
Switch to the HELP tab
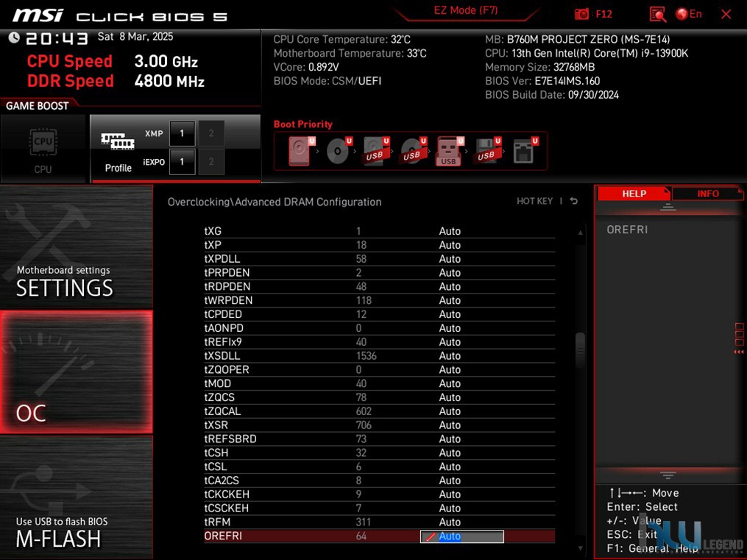(634, 194)
